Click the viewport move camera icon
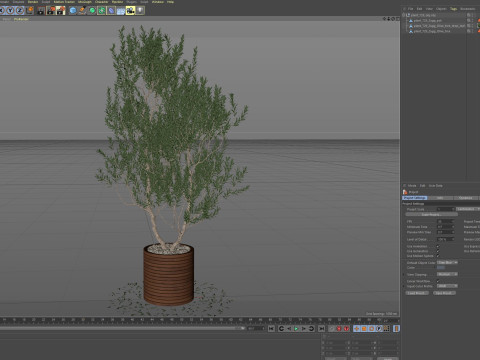 pos(384,19)
